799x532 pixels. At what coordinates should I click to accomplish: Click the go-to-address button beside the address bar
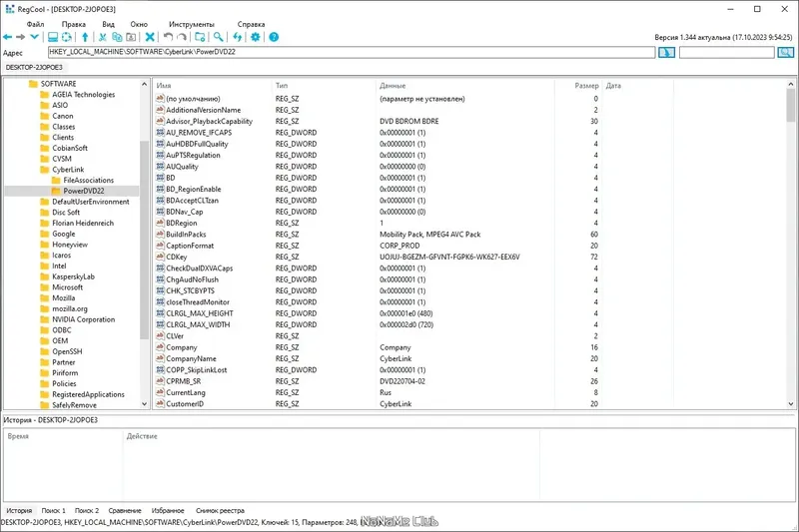[666, 53]
